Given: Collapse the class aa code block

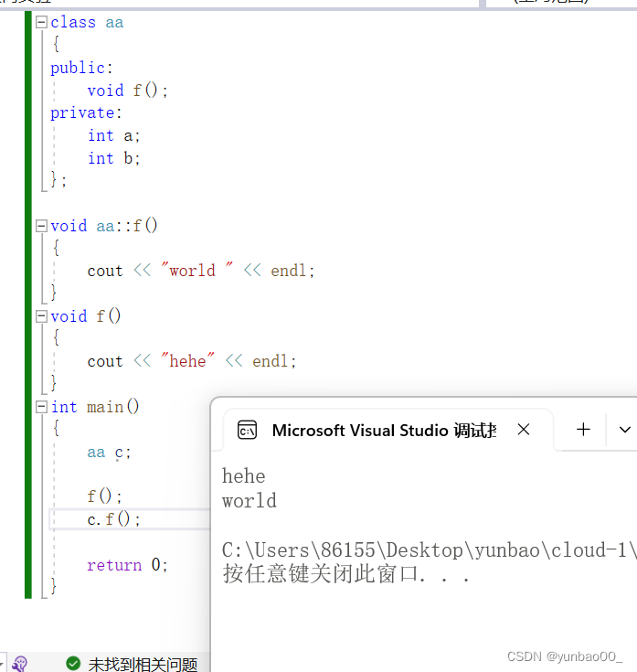Looking at the screenshot, I should click(x=41, y=22).
